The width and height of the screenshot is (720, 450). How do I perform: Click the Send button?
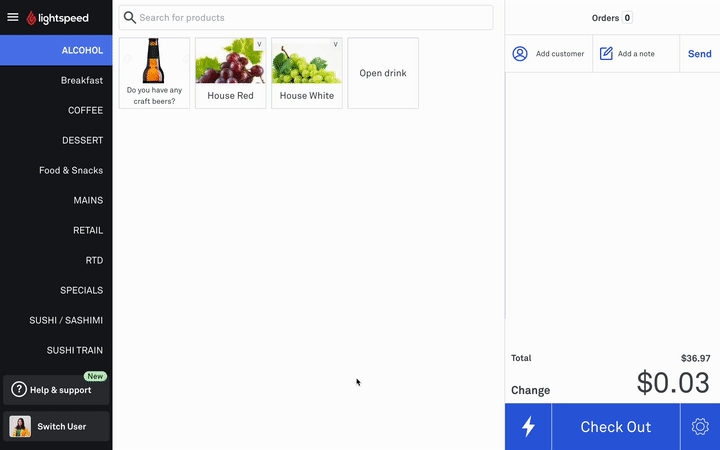[699, 54]
